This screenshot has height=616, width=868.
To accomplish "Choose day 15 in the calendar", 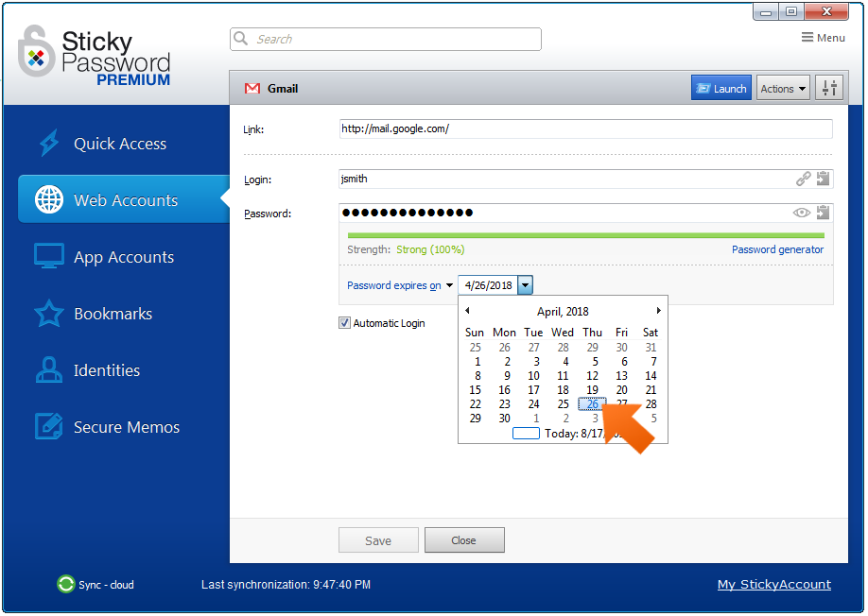I will coord(475,390).
